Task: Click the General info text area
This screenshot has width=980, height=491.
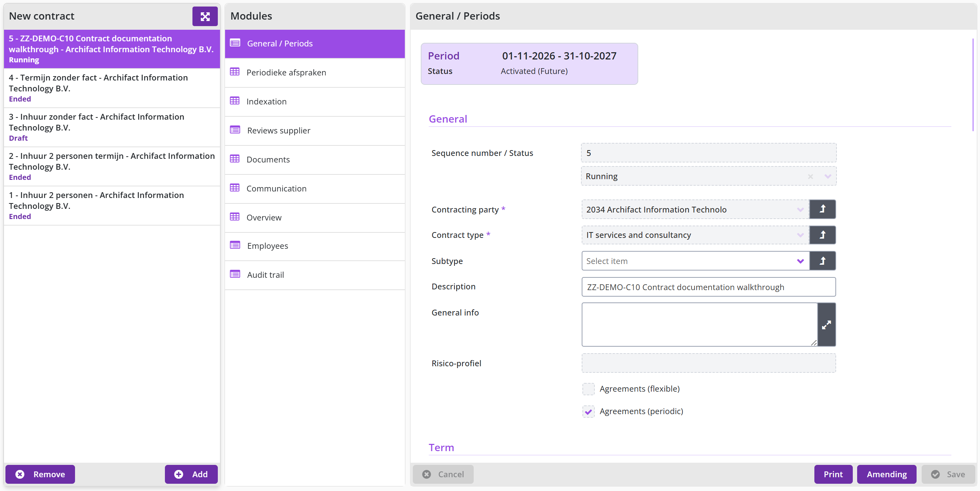Action: (x=699, y=324)
